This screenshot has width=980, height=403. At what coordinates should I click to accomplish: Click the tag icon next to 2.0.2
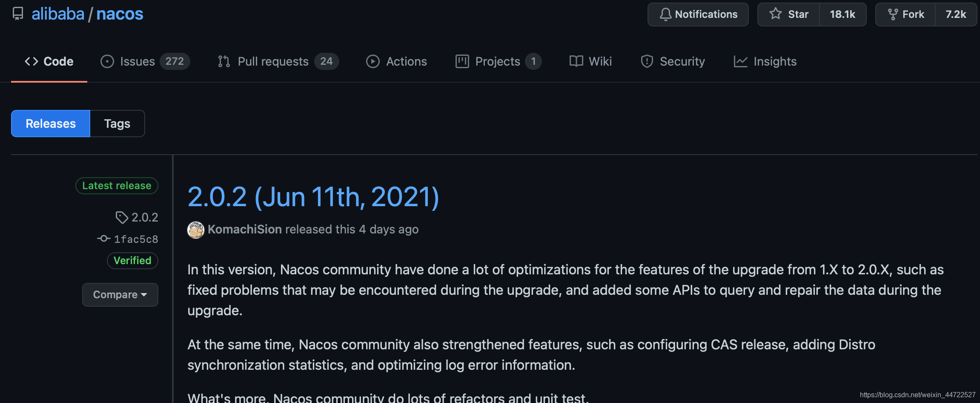pos(122,218)
